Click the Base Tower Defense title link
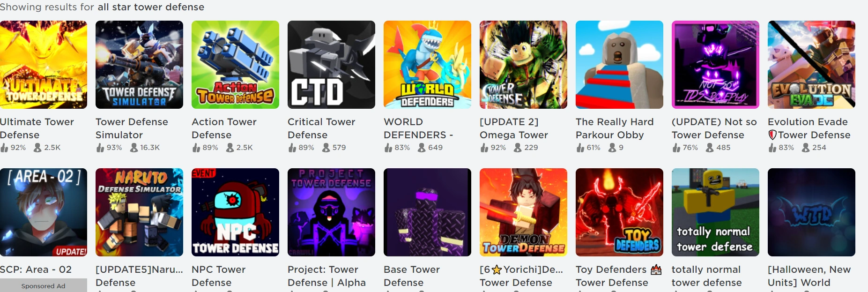This screenshot has height=292, width=868. pos(412,276)
